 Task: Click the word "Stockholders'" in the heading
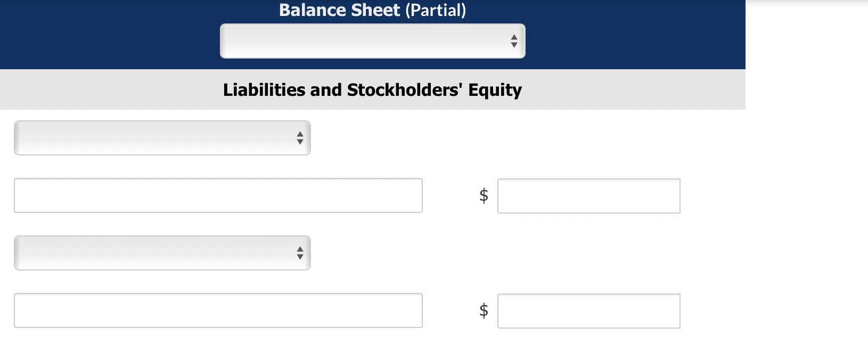click(x=405, y=89)
